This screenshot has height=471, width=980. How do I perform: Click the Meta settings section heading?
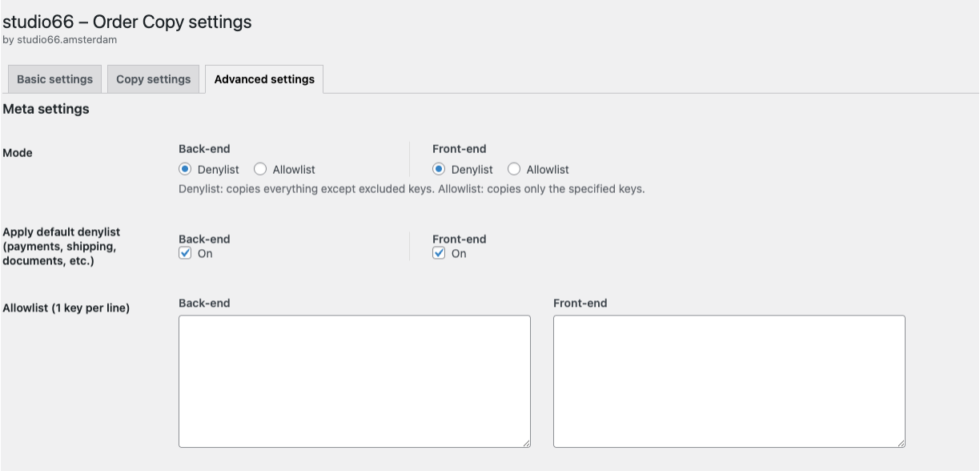46,109
